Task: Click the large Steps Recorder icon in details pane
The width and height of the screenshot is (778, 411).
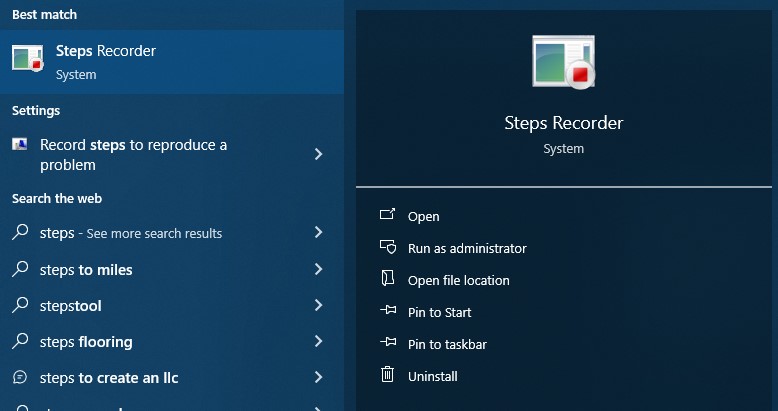Action: [x=564, y=63]
